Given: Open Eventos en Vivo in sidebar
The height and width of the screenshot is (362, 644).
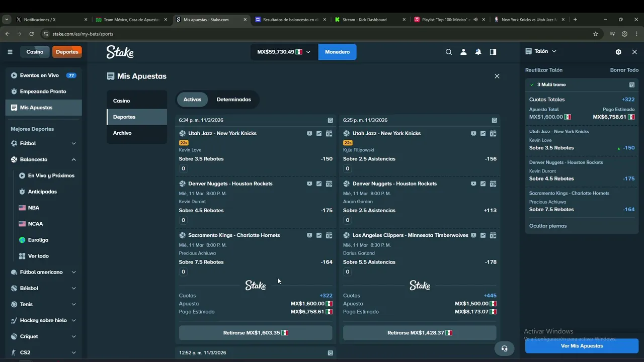Looking at the screenshot, I should [x=43, y=75].
